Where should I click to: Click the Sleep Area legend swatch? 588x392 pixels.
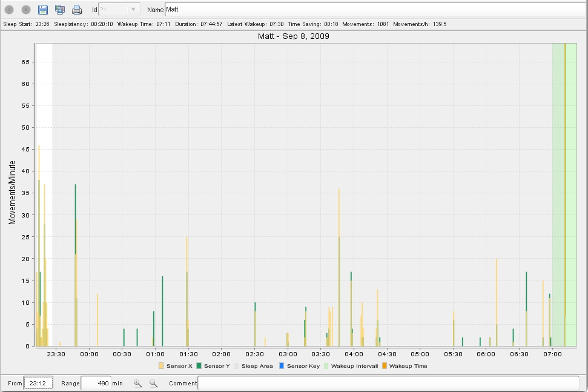tap(237, 366)
